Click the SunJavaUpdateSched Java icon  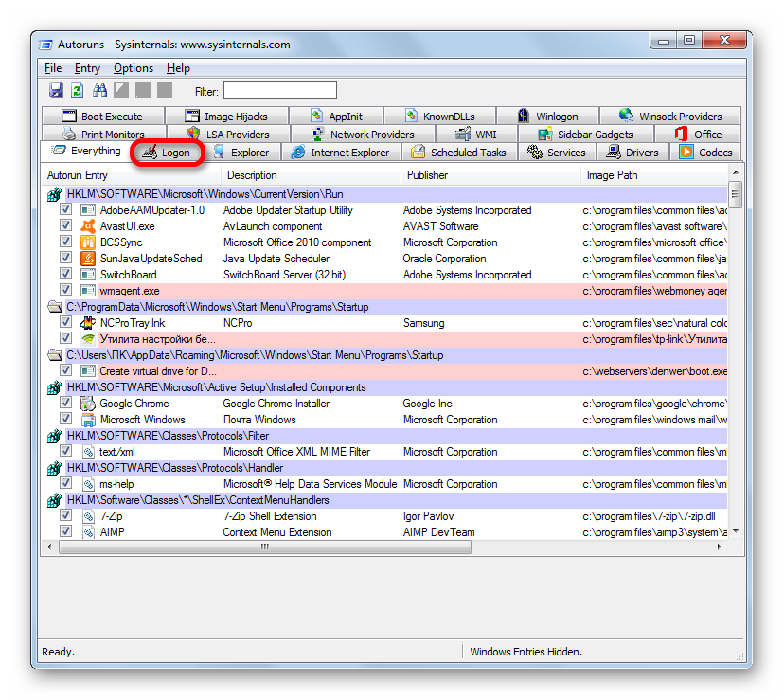point(88,259)
